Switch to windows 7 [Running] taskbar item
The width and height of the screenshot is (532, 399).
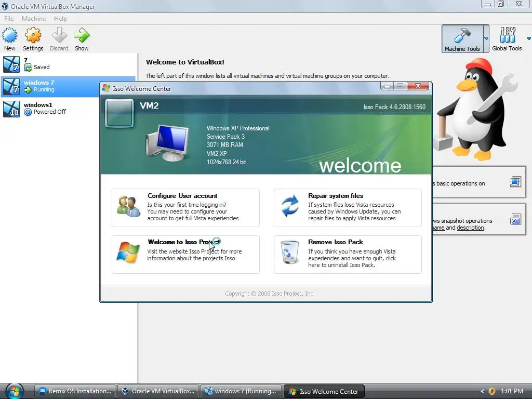click(241, 391)
